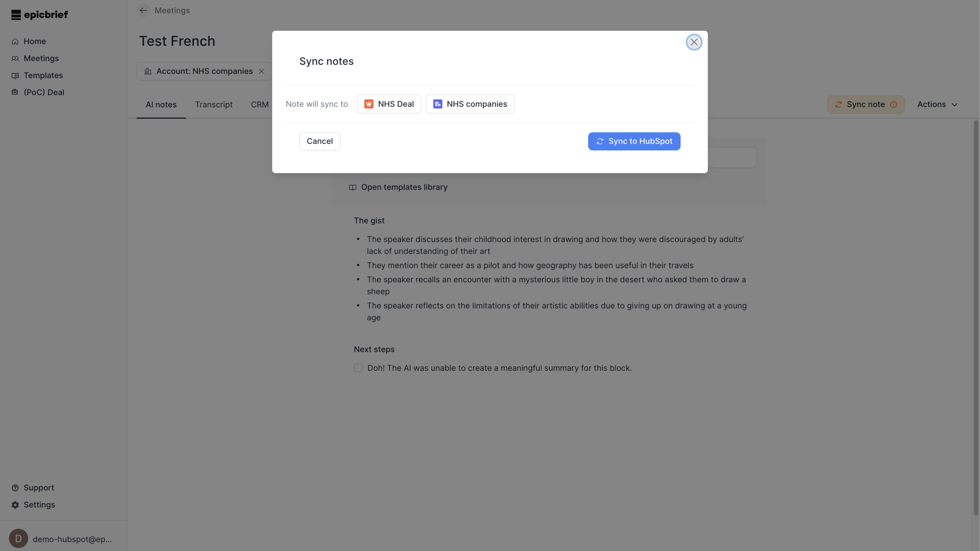Go back using the Meetings arrow

tap(144, 11)
